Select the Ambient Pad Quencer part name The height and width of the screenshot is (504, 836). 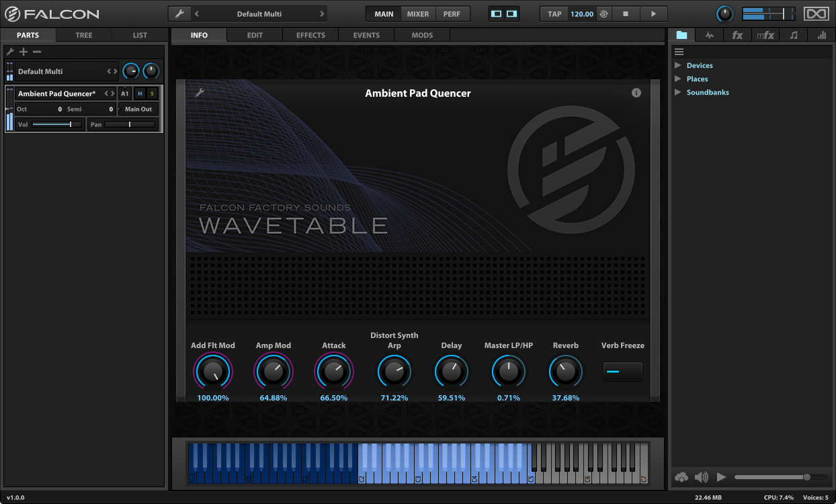[x=56, y=93]
